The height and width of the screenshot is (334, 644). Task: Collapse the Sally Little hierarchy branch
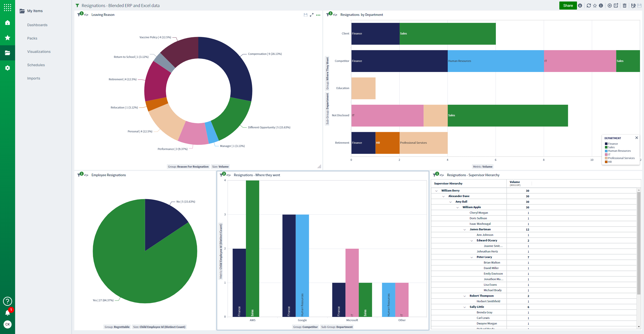click(465, 307)
